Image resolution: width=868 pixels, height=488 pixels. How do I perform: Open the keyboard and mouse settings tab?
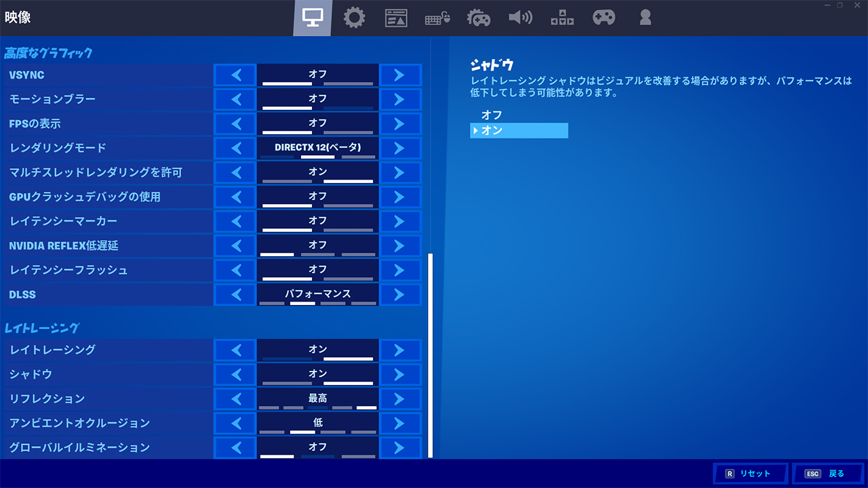click(437, 19)
